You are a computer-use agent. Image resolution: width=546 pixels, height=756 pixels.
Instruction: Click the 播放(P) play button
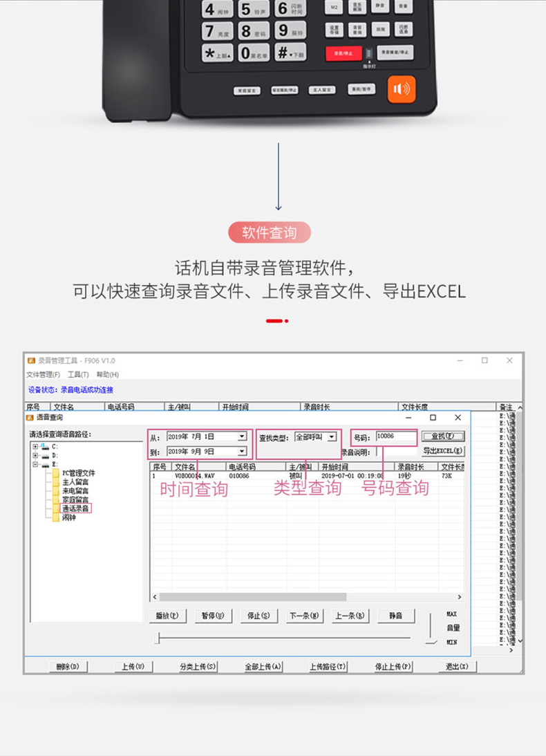168,616
